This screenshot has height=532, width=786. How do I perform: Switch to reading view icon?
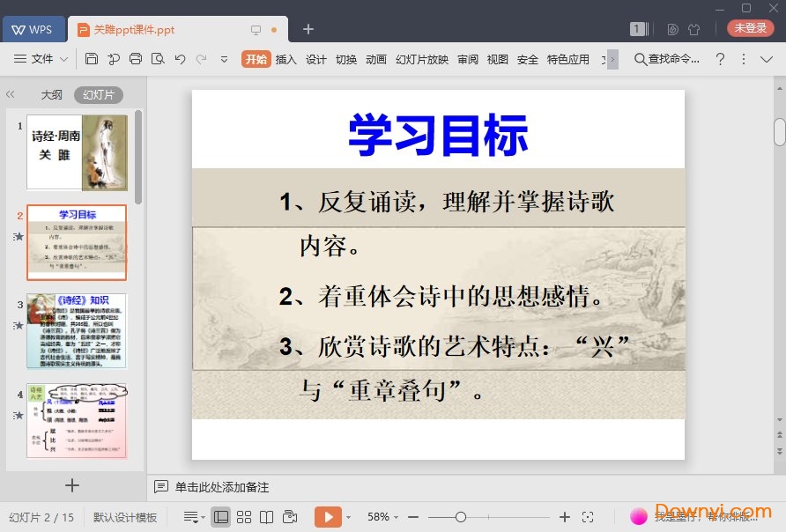coord(267,517)
